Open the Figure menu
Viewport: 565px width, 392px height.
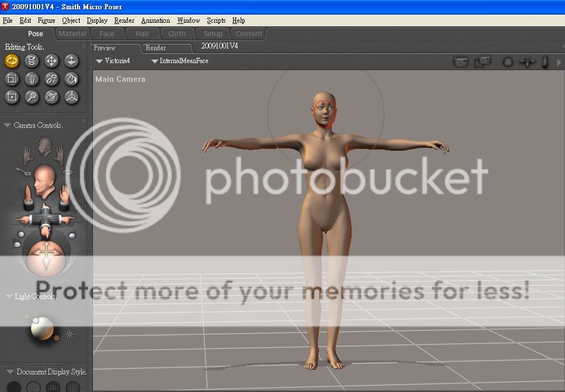pos(46,20)
